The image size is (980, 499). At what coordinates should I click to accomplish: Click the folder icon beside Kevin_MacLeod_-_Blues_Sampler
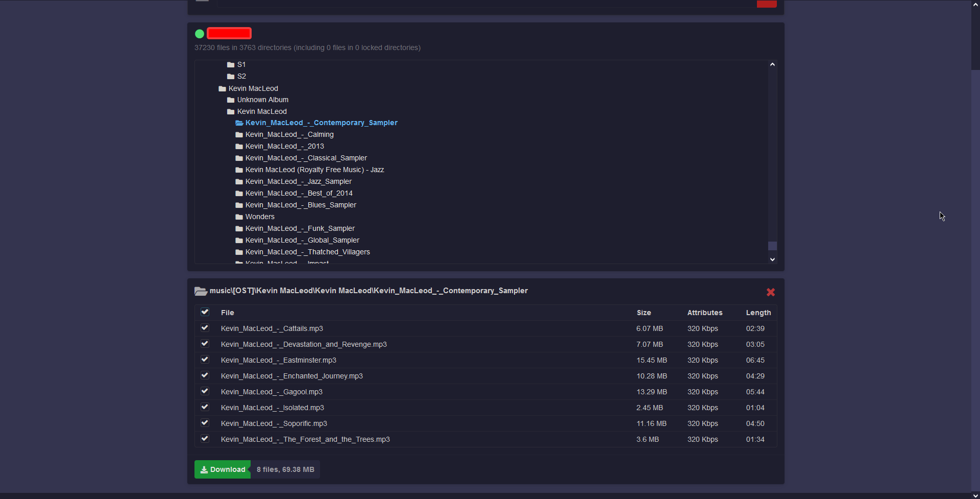click(x=239, y=205)
